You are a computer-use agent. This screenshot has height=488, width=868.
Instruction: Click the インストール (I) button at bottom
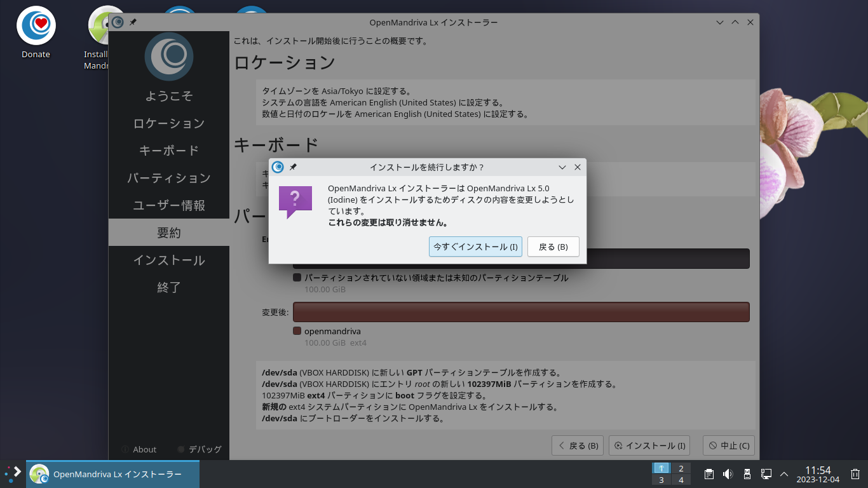649,445
